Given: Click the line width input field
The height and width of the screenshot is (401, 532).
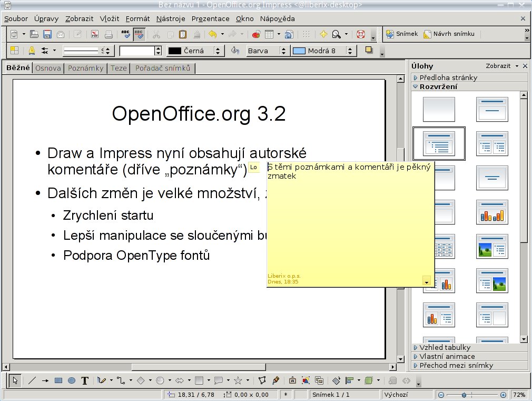Looking at the screenshot, I should (137, 51).
